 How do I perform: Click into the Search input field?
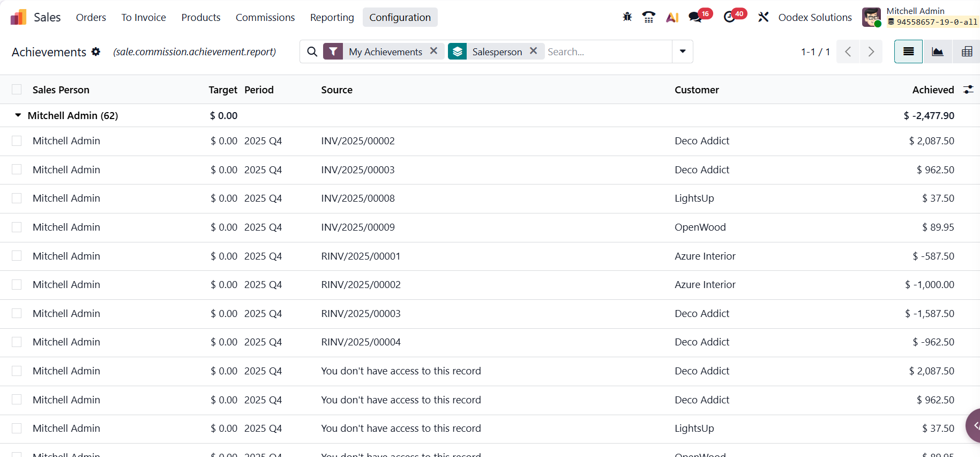[608, 51]
